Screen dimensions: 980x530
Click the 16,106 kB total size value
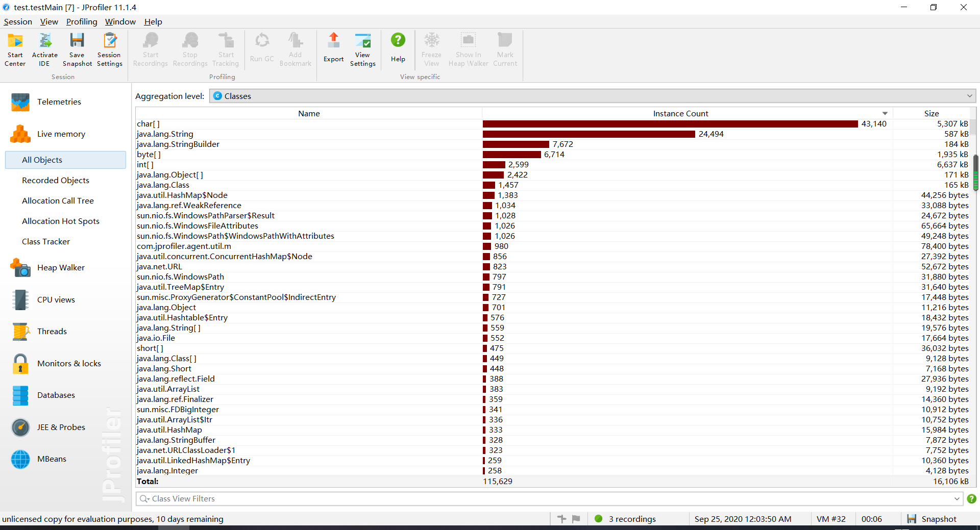coord(950,482)
